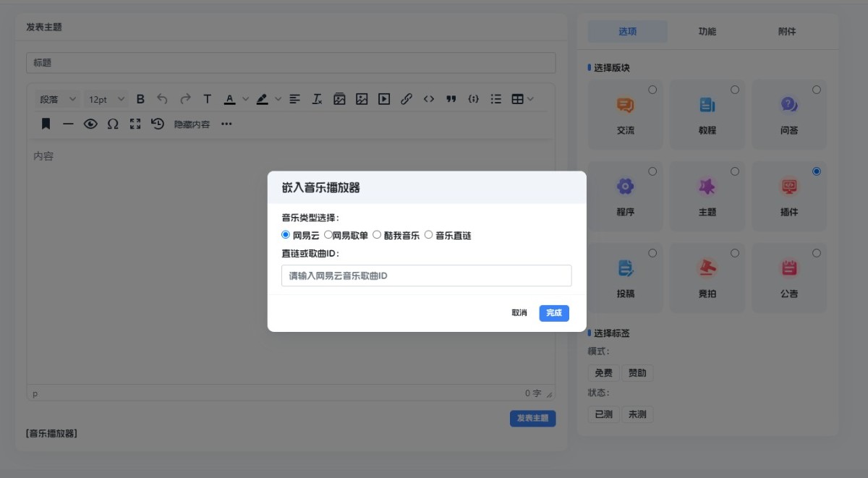This screenshot has height=478, width=868.
Task: Click the omega special character icon
Action: (x=113, y=124)
